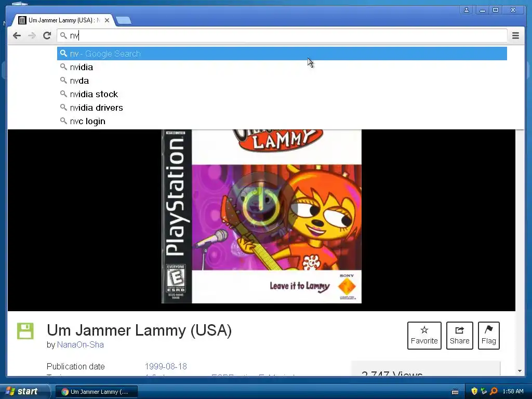Select the 'nvidia' suggestion

(282, 67)
